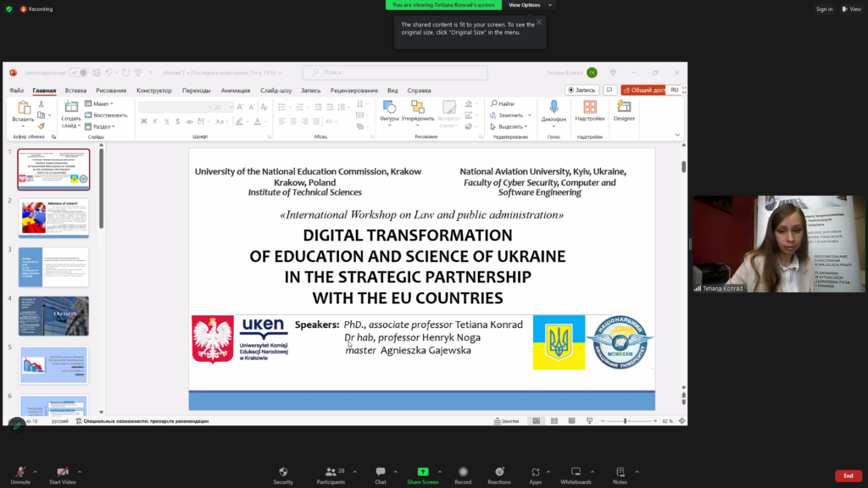868x488 pixels.
Task: Expand the caret beside Chat
Action: click(x=395, y=472)
